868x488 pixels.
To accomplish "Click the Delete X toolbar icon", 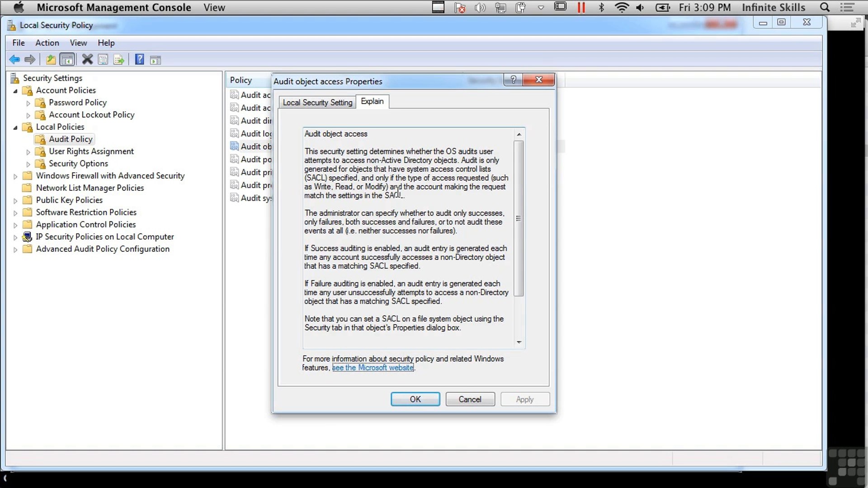I will [x=87, y=60].
